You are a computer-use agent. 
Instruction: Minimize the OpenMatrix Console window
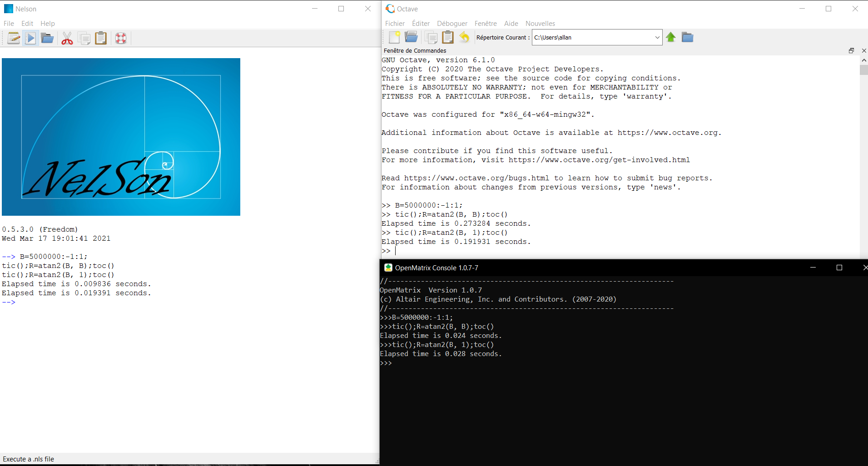[x=813, y=268]
